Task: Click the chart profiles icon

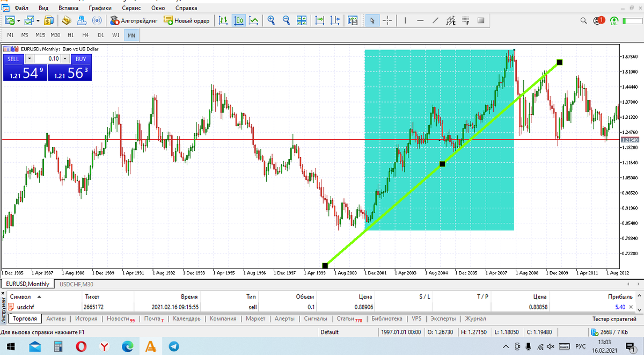Action: [x=29, y=20]
